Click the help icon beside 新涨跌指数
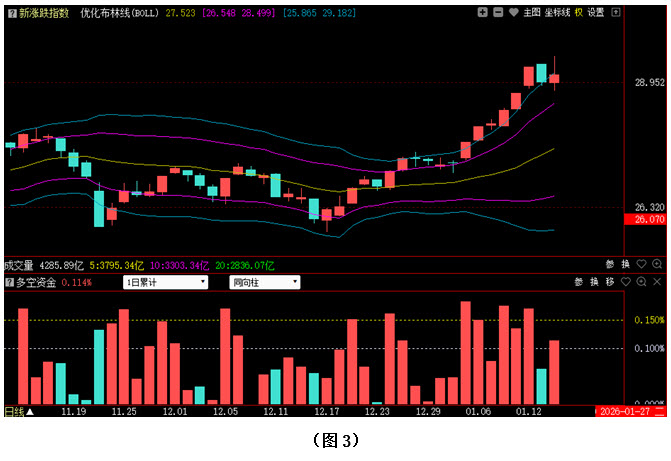 (x=11, y=13)
